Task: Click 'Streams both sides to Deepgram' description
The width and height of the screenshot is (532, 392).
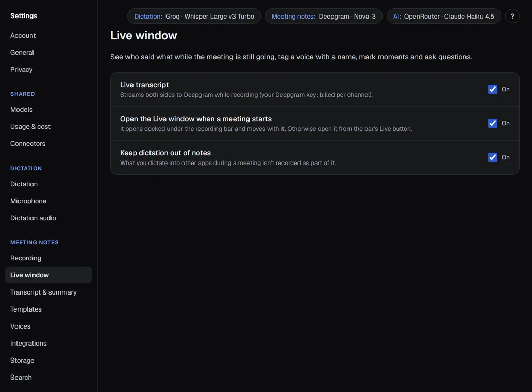Action: pos(246,95)
